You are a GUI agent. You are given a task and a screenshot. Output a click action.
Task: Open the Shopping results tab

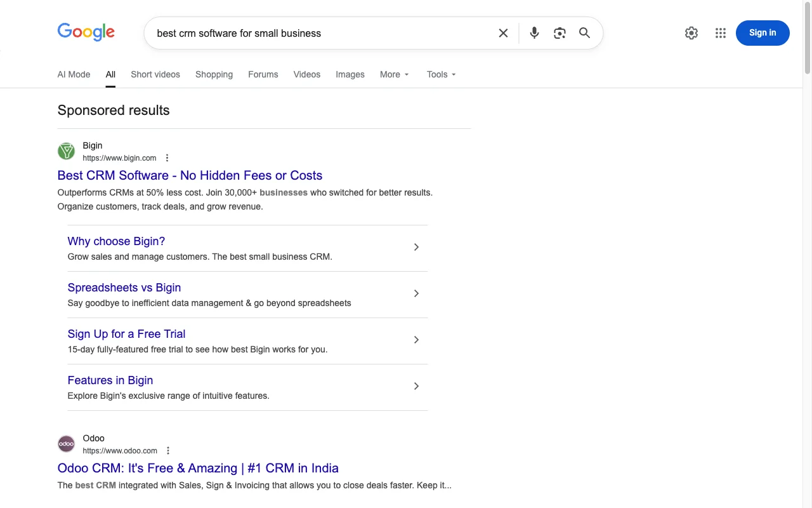tap(214, 74)
